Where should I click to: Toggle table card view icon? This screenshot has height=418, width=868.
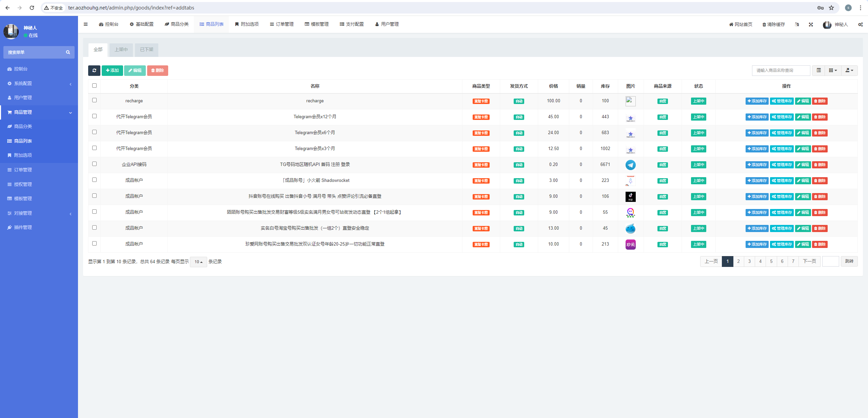click(x=818, y=70)
